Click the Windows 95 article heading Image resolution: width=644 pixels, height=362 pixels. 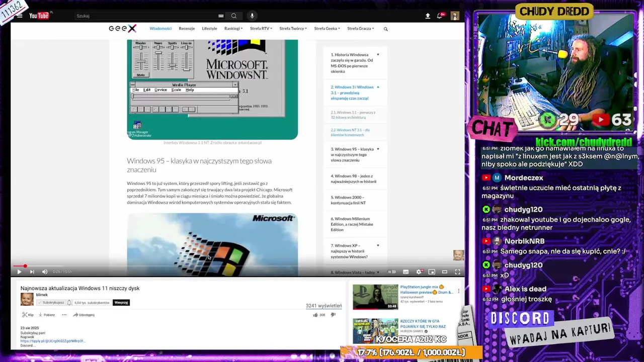click(x=199, y=165)
